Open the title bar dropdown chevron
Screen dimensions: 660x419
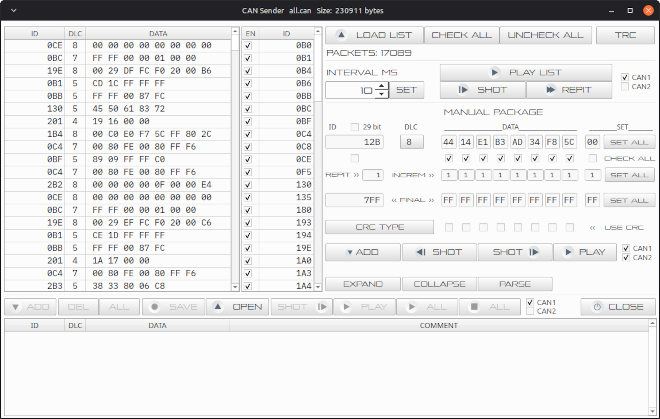coord(13,11)
